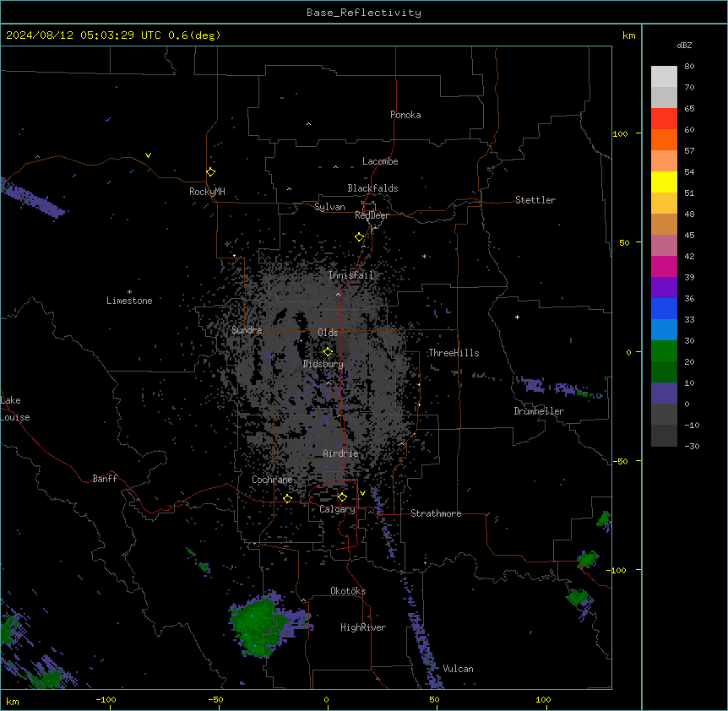Click the Drumheller label
The height and width of the screenshot is (711, 728).
coord(539,411)
